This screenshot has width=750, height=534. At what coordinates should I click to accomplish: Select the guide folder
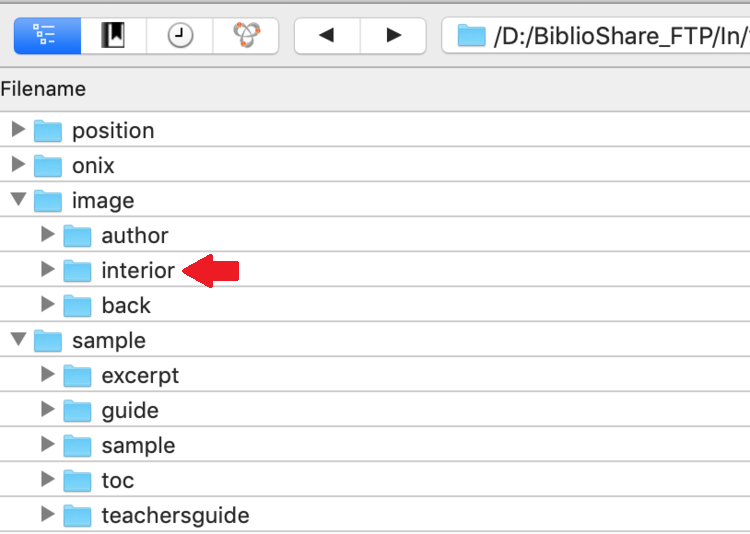pos(130,411)
